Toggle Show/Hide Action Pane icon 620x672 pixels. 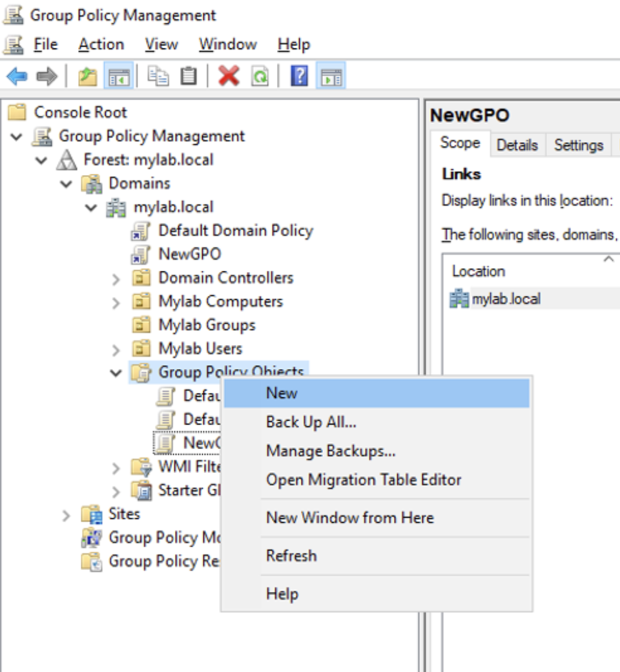coord(331,77)
